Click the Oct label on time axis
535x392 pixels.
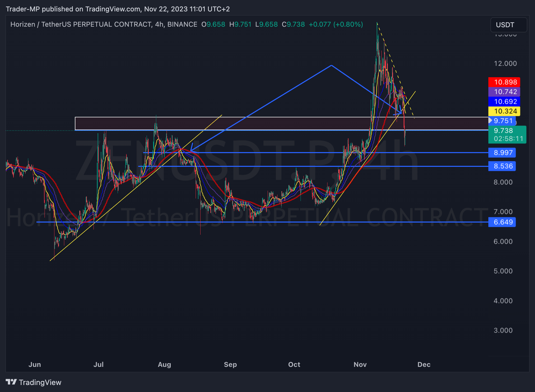[294, 365]
